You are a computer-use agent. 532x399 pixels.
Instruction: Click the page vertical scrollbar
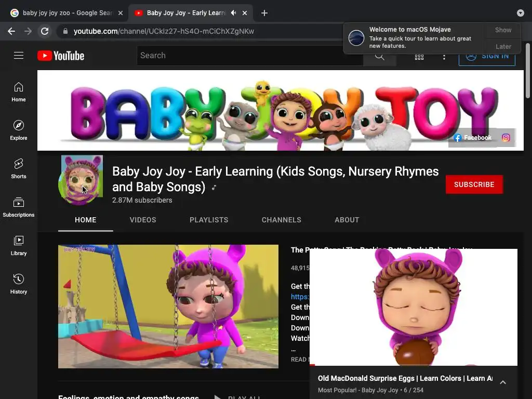point(528,71)
